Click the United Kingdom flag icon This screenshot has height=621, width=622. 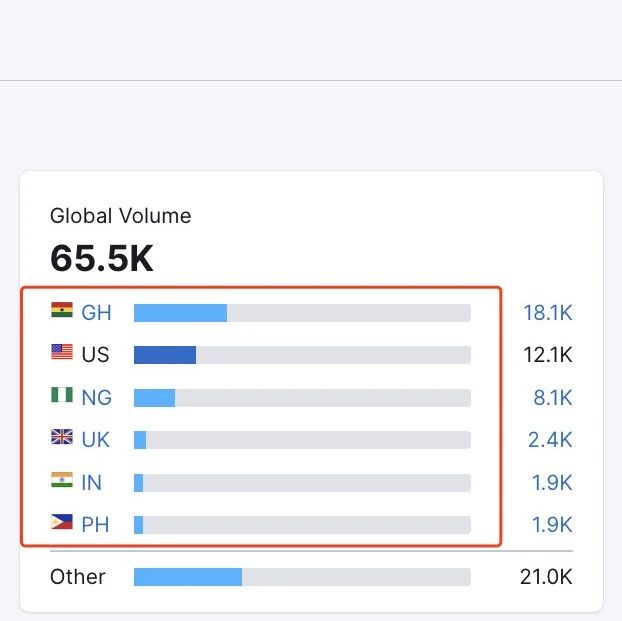point(62,438)
